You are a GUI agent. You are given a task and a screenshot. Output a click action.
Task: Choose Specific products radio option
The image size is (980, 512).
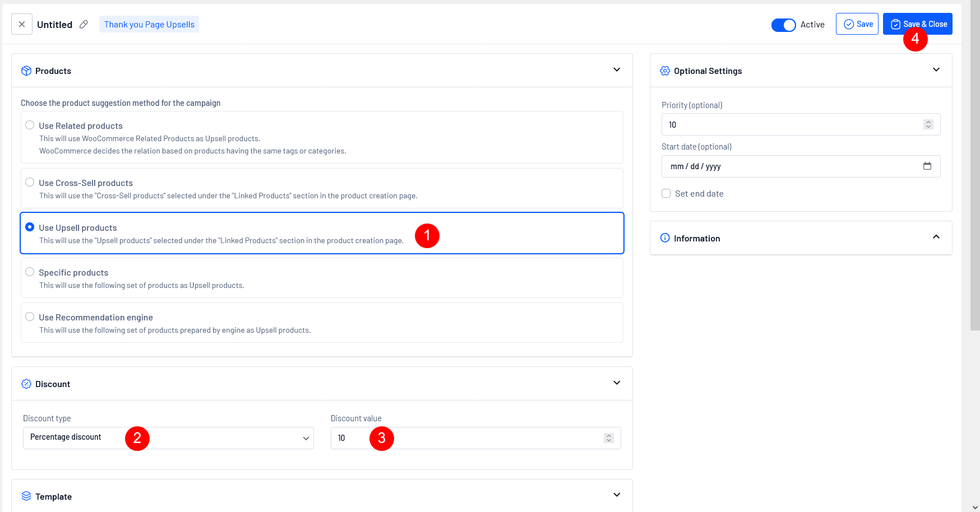click(x=30, y=272)
